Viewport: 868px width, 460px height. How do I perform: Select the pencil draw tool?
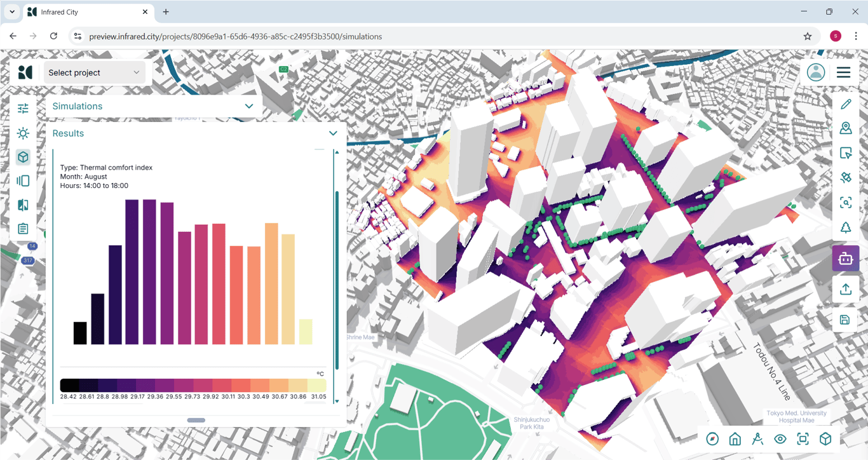point(845,104)
